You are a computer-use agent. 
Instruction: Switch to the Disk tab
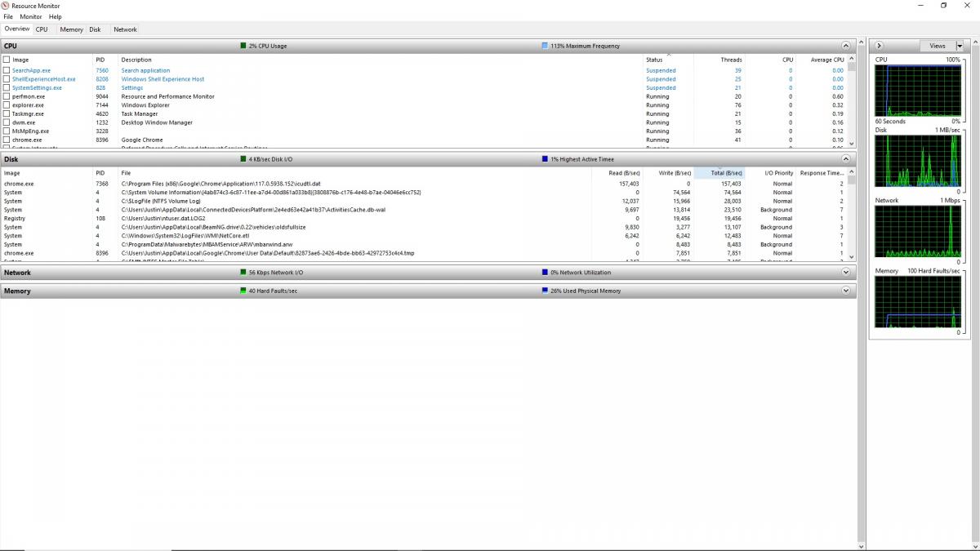pyautogui.click(x=95, y=29)
